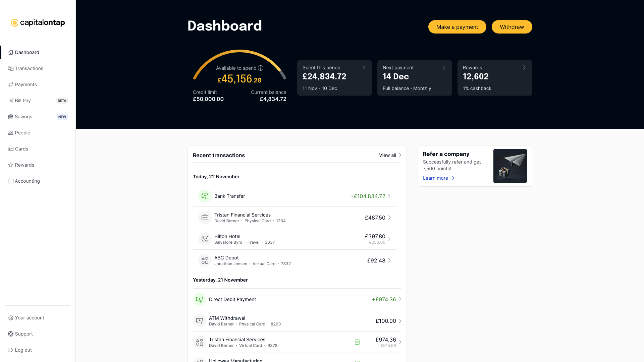Click the ABC Depot shapes icon
This screenshot has width=644, height=362.
(205, 260)
